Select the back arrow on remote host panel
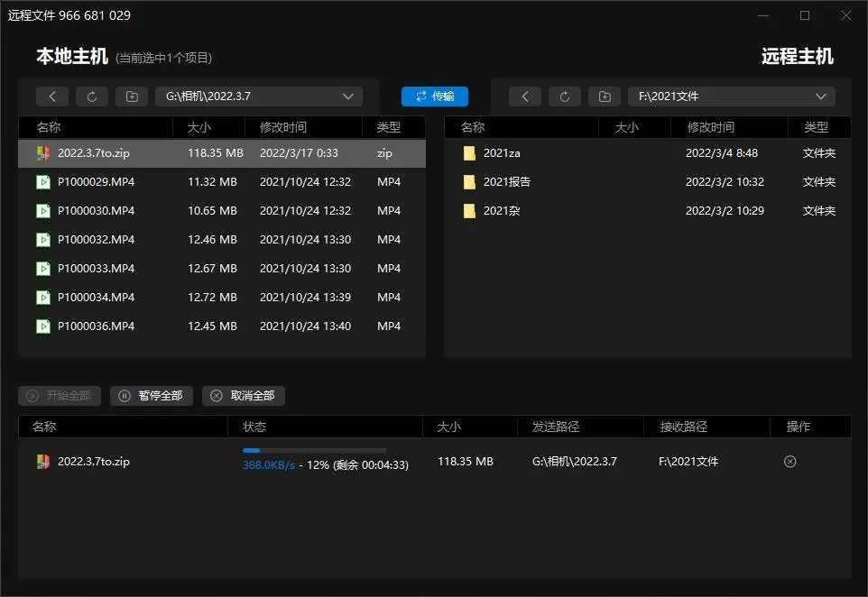The width and height of the screenshot is (868, 597). tap(526, 96)
